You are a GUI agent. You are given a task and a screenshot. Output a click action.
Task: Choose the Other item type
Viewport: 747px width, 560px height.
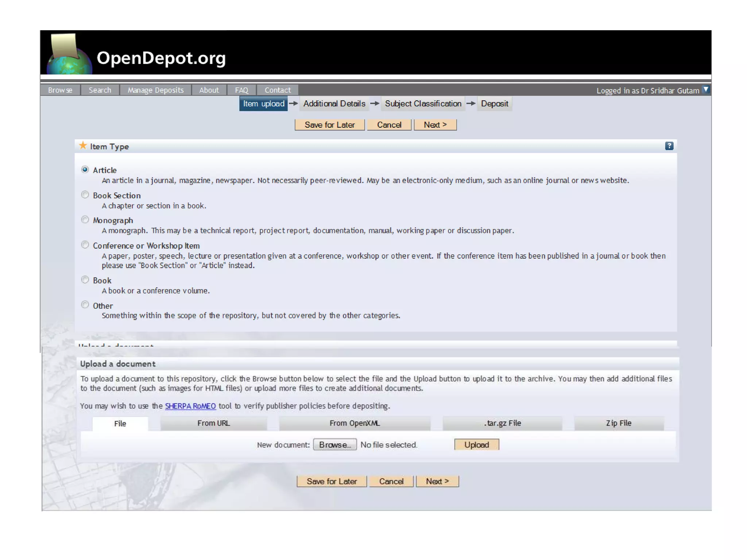click(x=85, y=305)
